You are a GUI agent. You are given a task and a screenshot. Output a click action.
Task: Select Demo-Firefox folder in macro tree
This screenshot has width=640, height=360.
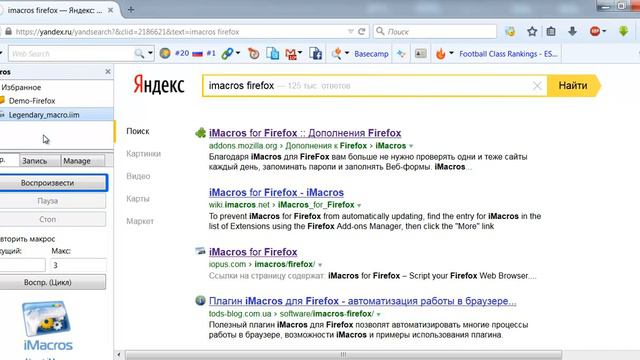[x=32, y=101]
